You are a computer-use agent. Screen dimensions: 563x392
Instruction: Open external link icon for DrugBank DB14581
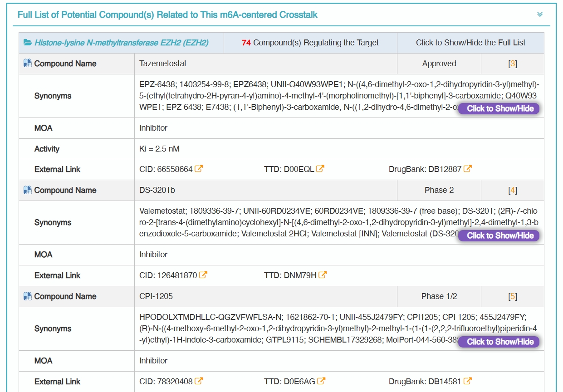(468, 381)
